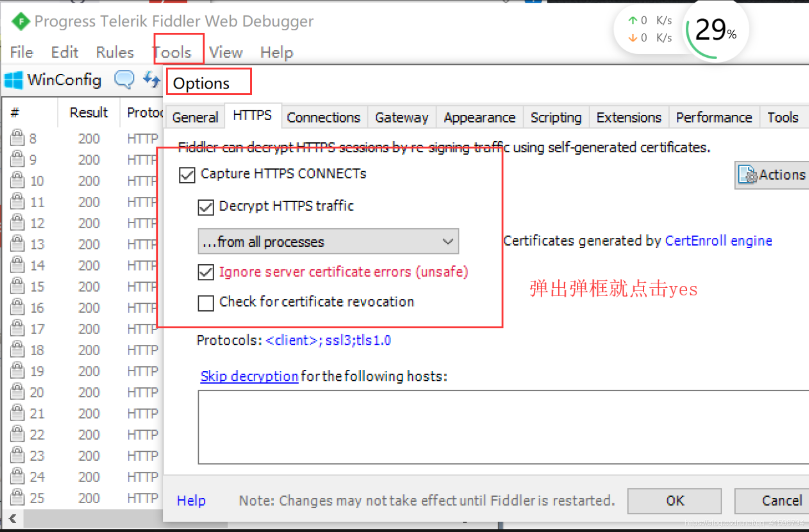Click the lock icon for session 13
This screenshot has height=532, width=809.
[17, 243]
